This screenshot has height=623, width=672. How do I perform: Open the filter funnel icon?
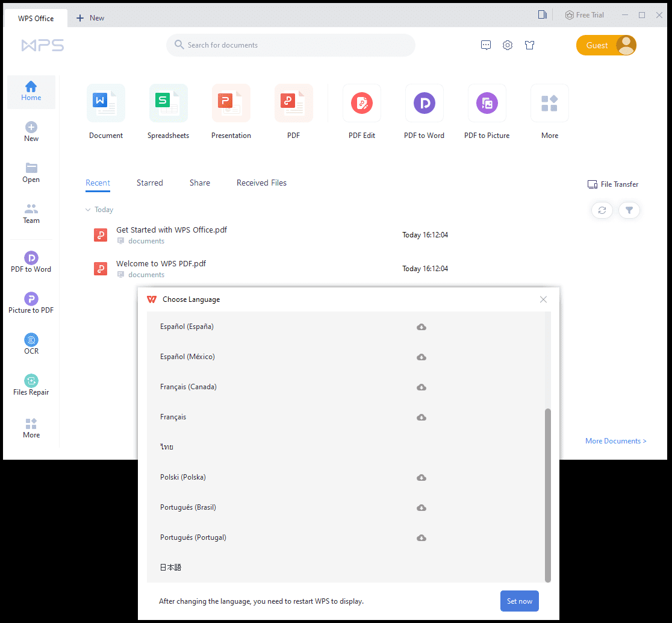coord(629,210)
